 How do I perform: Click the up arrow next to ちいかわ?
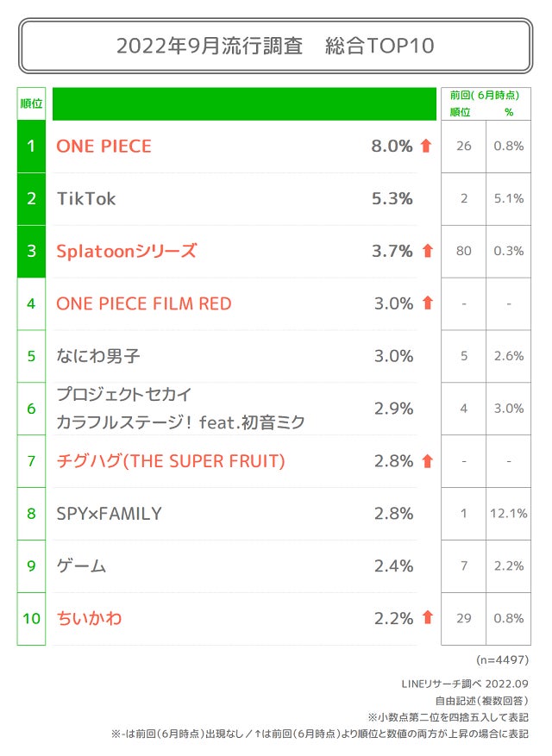[425, 617]
